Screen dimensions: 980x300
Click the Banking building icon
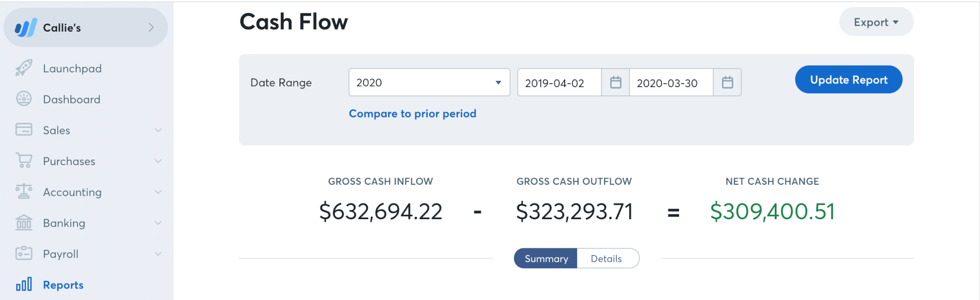point(23,222)
